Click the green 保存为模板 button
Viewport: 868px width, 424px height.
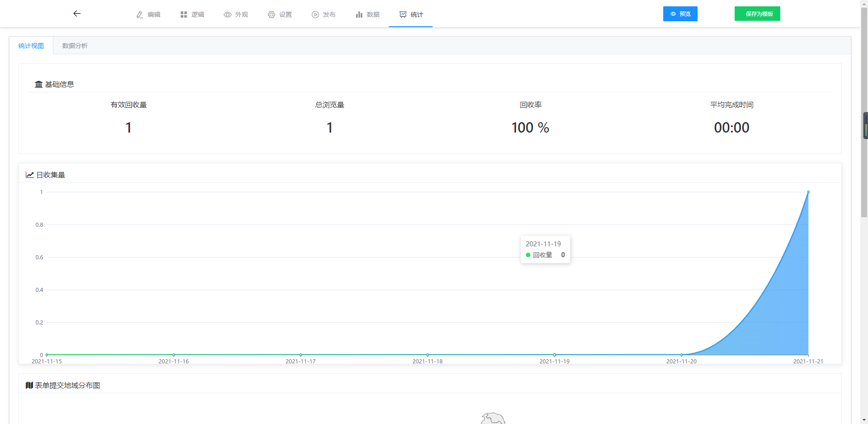click(x=757, y=14)
